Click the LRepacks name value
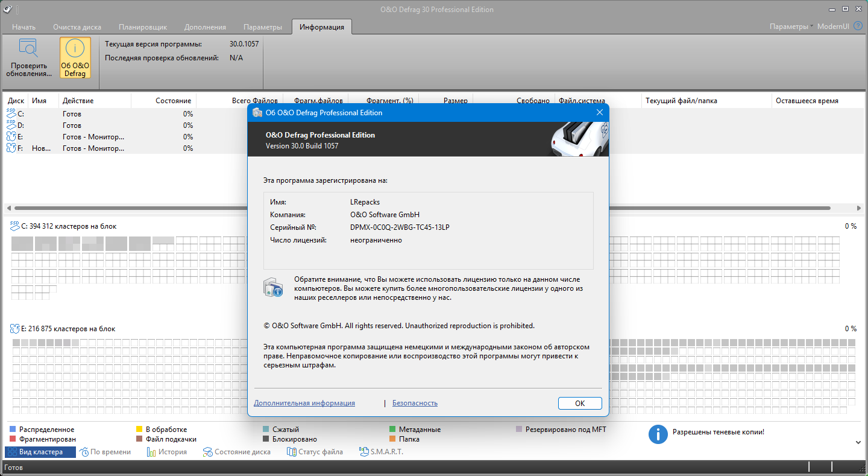Image resolution: width=868 pixels, height=476 pixels. pos(365,202)
